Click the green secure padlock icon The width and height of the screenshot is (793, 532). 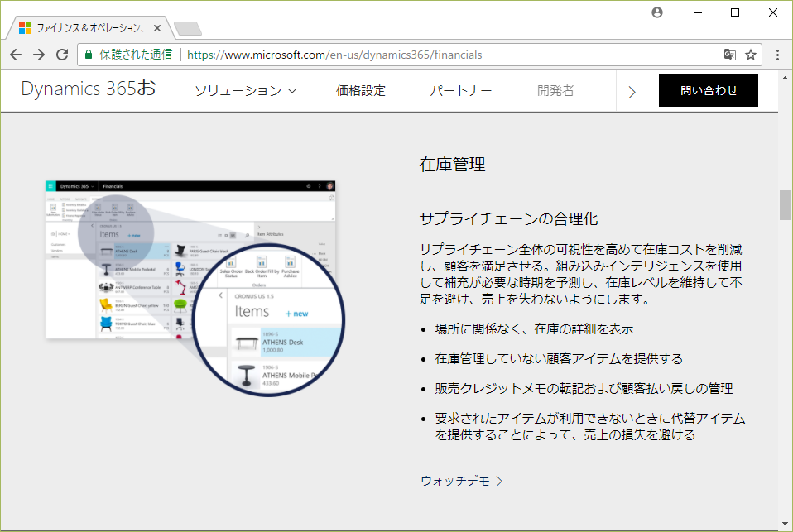pos(89,55)
